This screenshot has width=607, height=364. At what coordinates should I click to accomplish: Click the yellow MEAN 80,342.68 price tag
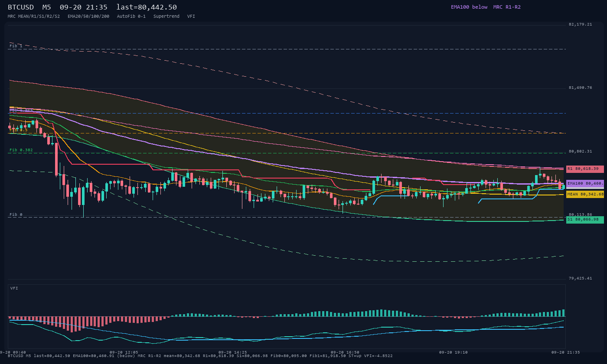585,194
